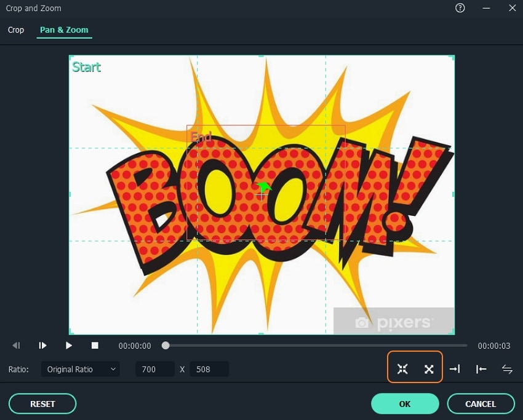Click the CANCEL button
This screenshot has width=523, height=420.
[481, 403]
